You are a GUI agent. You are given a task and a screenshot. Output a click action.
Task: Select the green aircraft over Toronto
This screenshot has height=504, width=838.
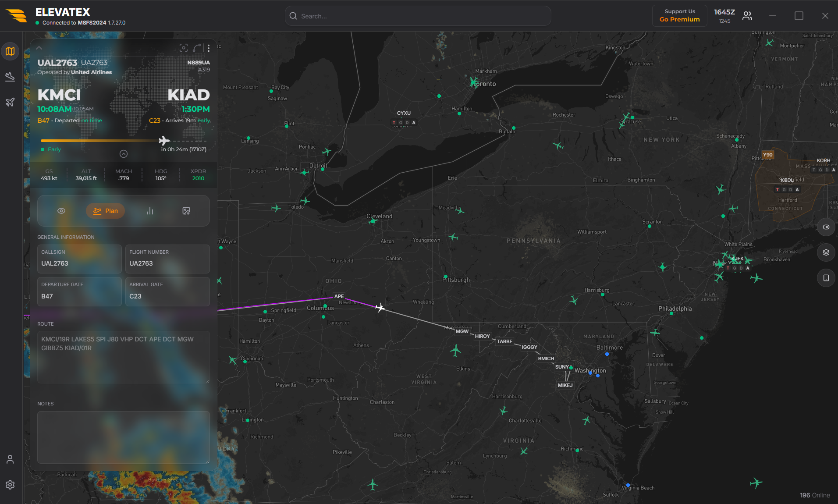473,82
